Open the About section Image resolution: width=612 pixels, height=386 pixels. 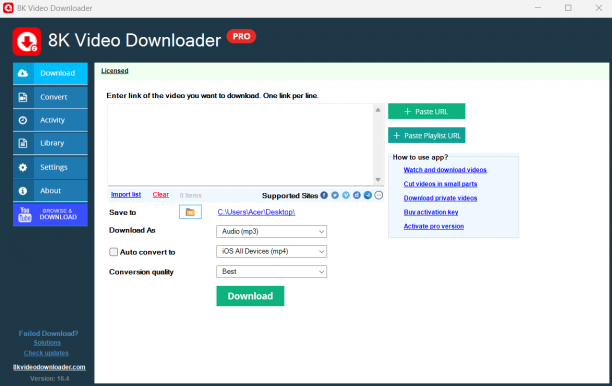coord(50,190)
